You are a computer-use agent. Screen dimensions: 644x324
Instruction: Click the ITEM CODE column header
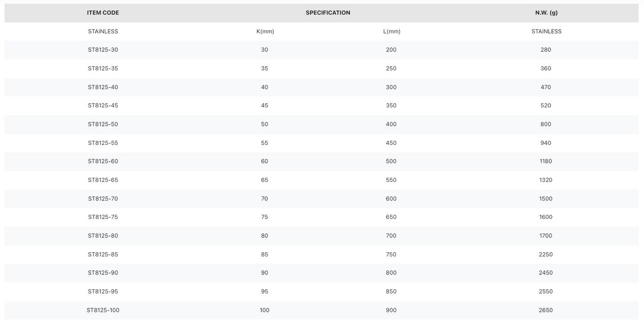click(x=103, y=13)
